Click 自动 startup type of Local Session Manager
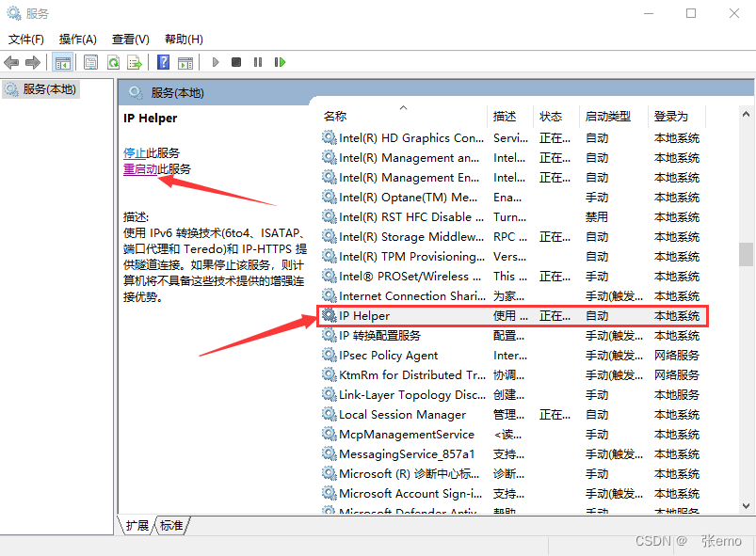The width and height of the screenshot is (756, 556). [596, 414]
